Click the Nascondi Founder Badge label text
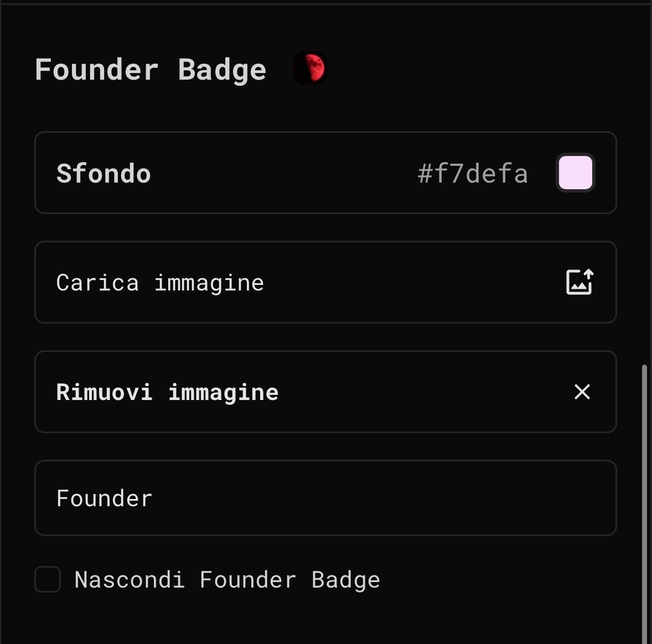The width and height of the screenshot is (652, 644). [227, 580]
